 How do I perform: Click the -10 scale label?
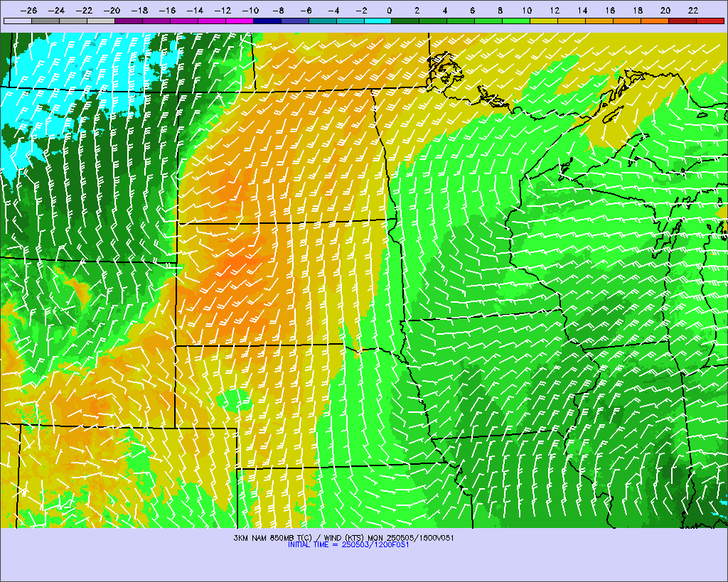tap(250, 10)
